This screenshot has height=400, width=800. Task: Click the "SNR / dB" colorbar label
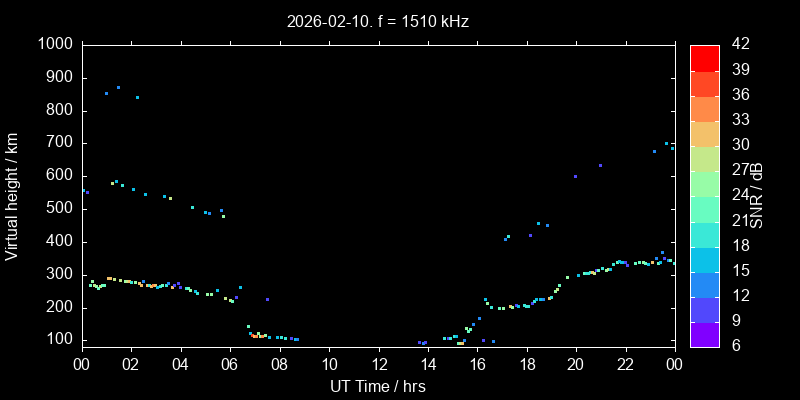point(757,195)
